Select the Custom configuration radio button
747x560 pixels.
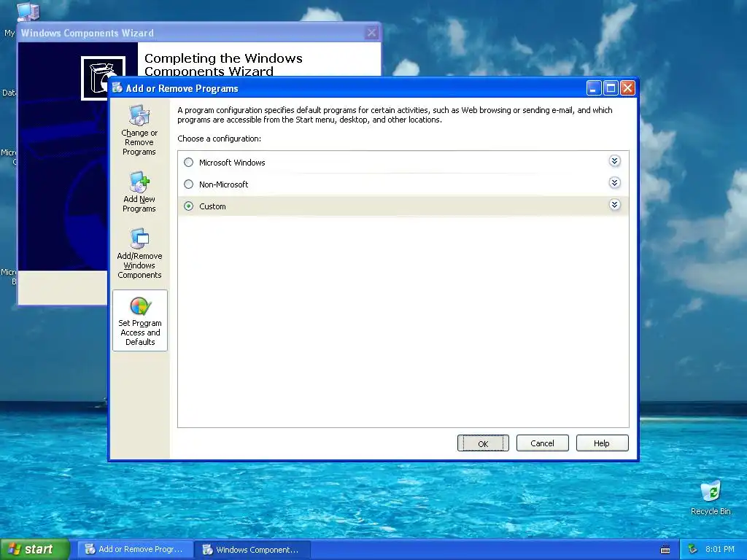189,206
